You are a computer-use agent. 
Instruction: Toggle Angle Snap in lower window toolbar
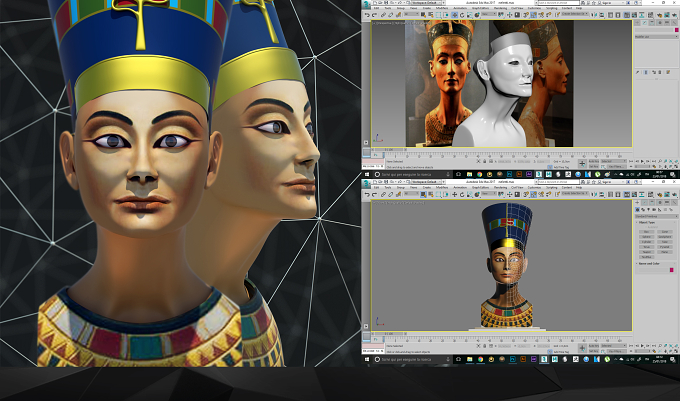pyautogui.click(x=533, y=194)
